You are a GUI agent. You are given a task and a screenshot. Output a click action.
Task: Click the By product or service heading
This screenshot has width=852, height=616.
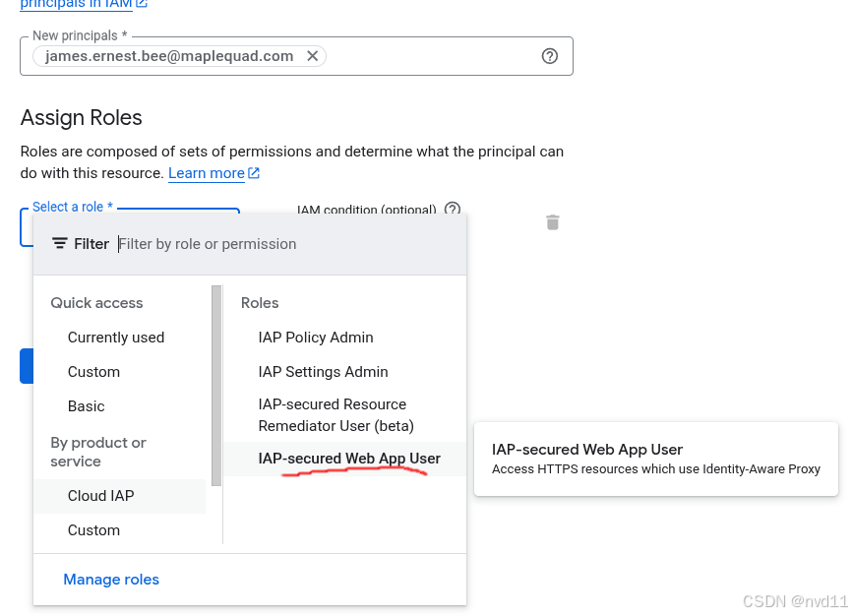click(98, 452)
